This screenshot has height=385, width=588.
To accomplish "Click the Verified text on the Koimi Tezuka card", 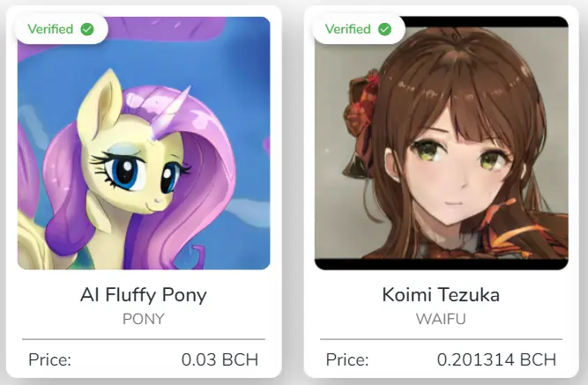I will tap(347, 29).
